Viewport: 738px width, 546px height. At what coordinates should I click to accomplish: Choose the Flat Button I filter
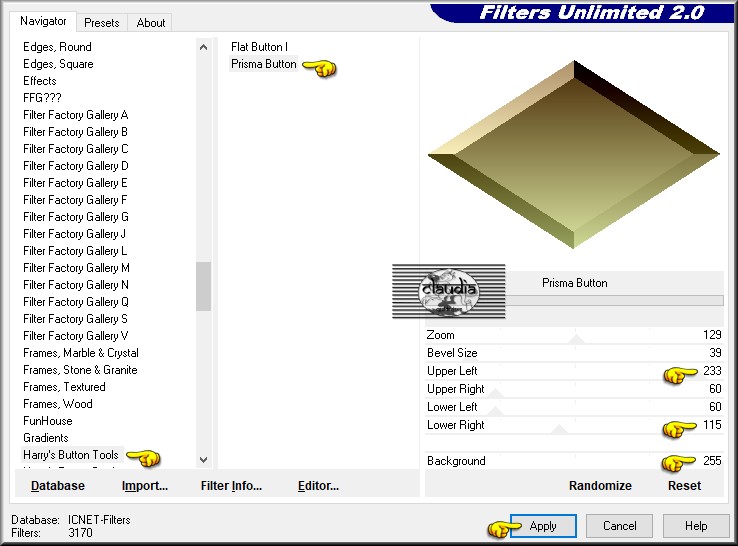pos(259,47)
